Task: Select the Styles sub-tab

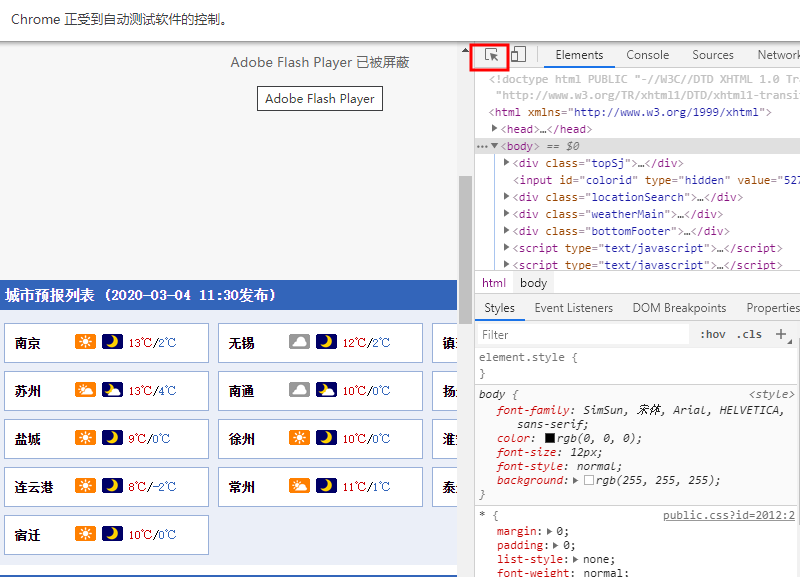Action: tap(499, 308)
